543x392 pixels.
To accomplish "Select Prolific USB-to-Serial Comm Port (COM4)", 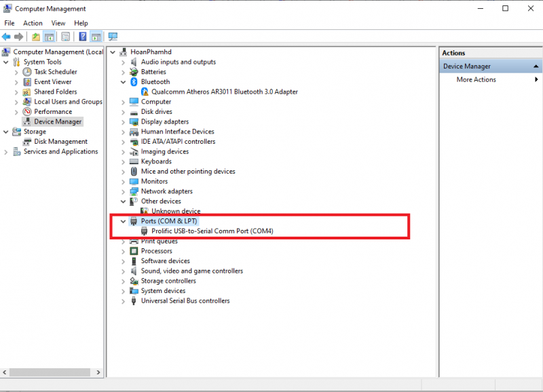I will (x=212, y=231).
